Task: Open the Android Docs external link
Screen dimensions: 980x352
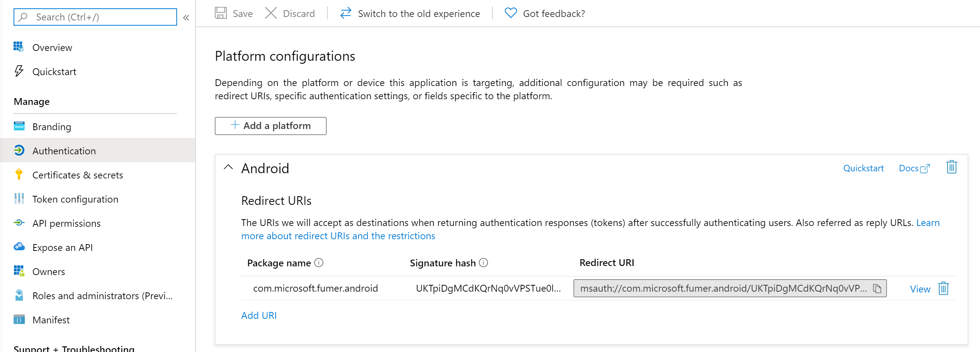Action: (x=914, y=168)
